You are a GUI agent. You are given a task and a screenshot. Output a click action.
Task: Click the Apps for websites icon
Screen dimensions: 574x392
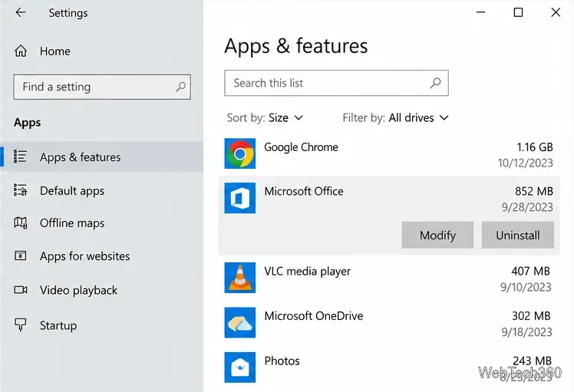[20, 255]
